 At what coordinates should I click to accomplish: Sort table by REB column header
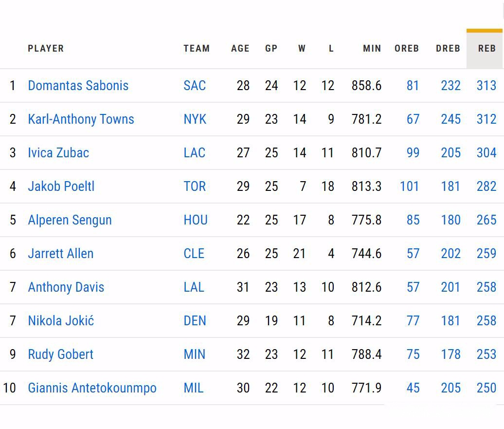(x=486, y=49)
